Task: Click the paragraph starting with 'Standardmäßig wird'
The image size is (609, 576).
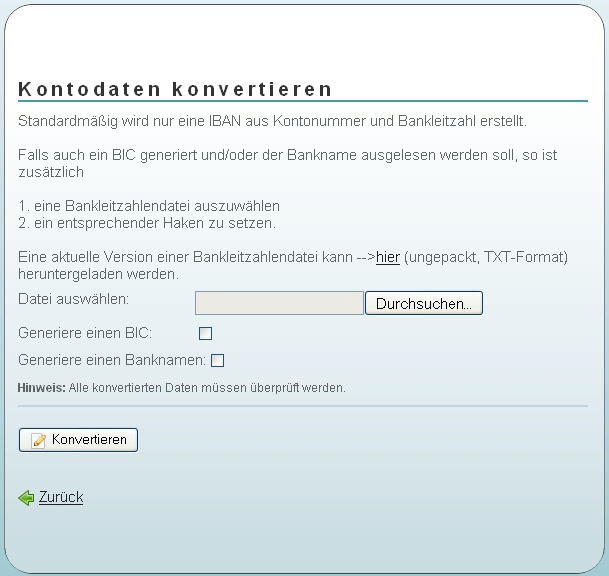Action: pyautogui.click(x=272, y=121)
